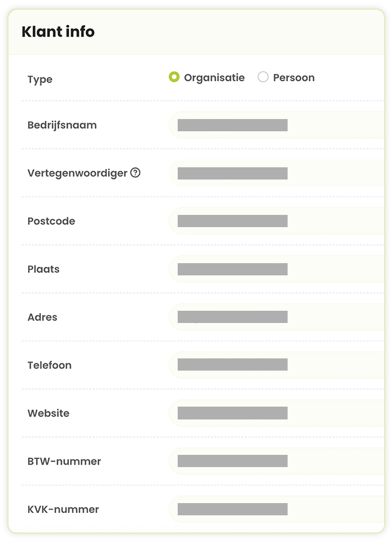Choose the Persoon radio option
The height and width of the screenshot is (544, 392).
[263, 77]
